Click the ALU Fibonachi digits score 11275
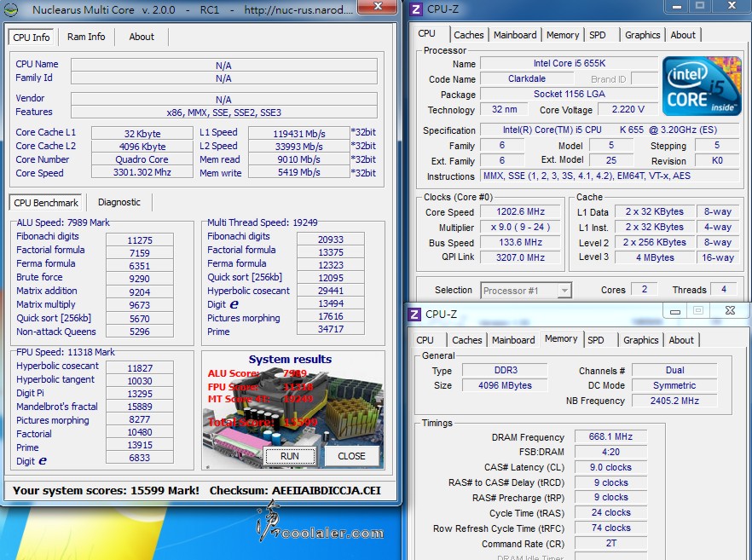The image size is (752, 560). click(x=140, y=240)
